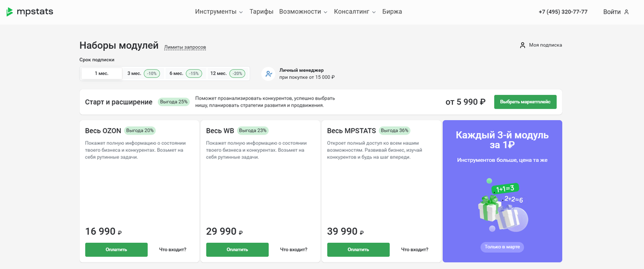The image size is (644, 269).
Task: Open the Тарифы menu item
Action: [261, 12]
